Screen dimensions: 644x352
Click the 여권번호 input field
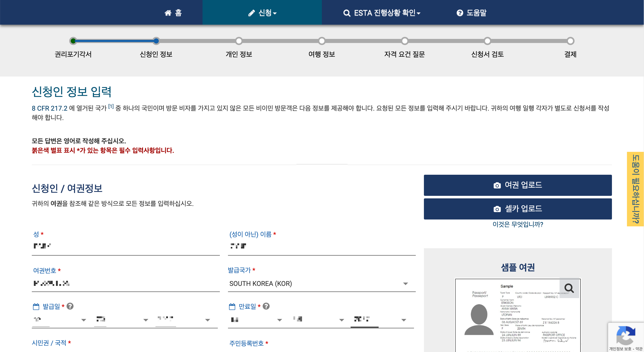pyautogui.click(x=126, y=283)
